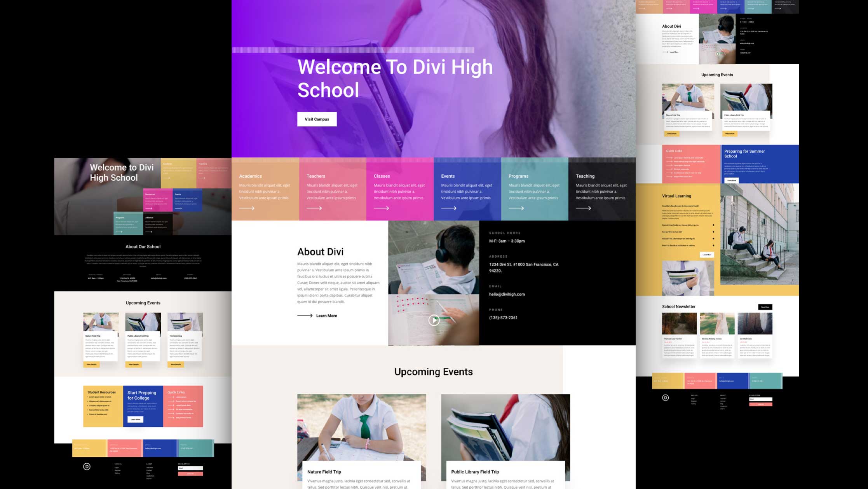Viewport: 868px width, 489px height.
Task: Click the 'About Our School' section heading
Action: 143,246
